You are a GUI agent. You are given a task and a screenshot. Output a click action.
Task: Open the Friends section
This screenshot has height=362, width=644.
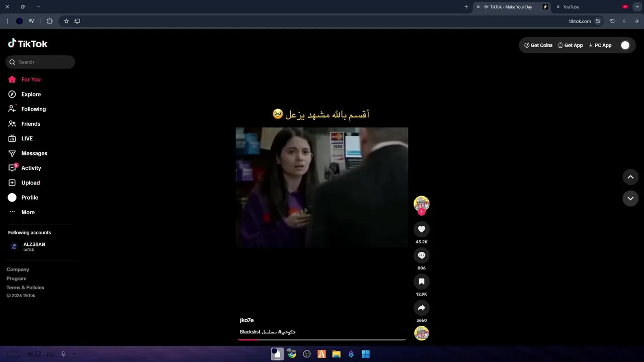24,124
